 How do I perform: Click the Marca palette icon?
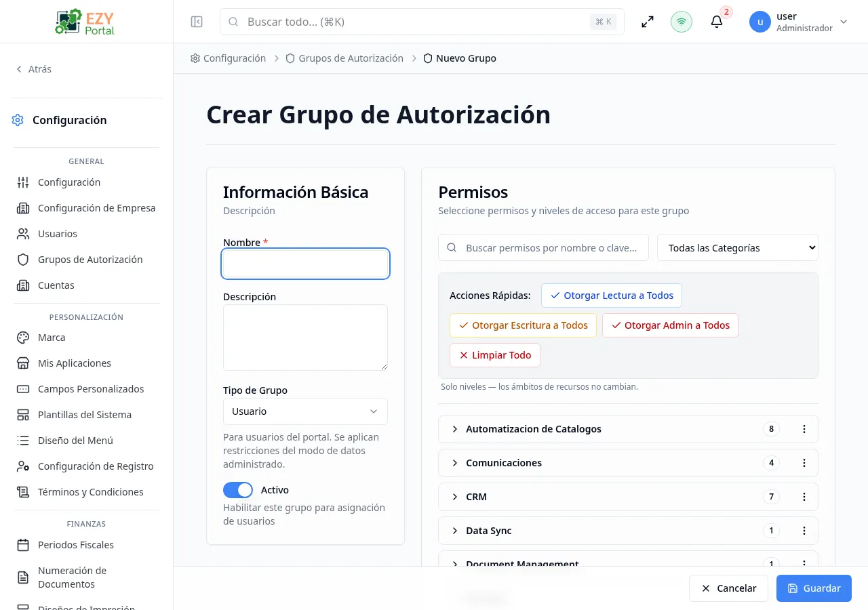[x=23, y=338]
